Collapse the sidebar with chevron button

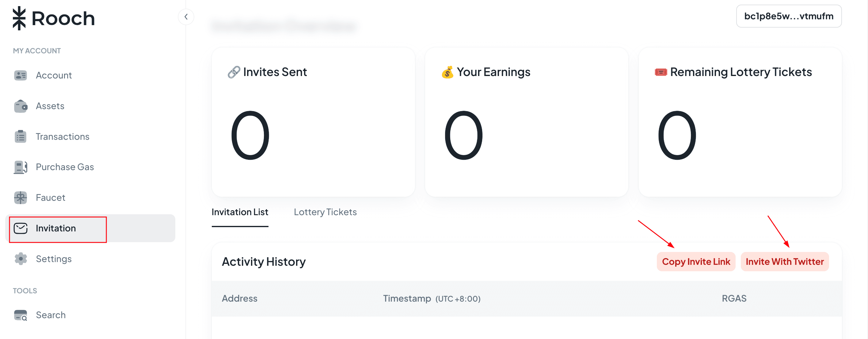pyautogui.click(x=186, y=17)
